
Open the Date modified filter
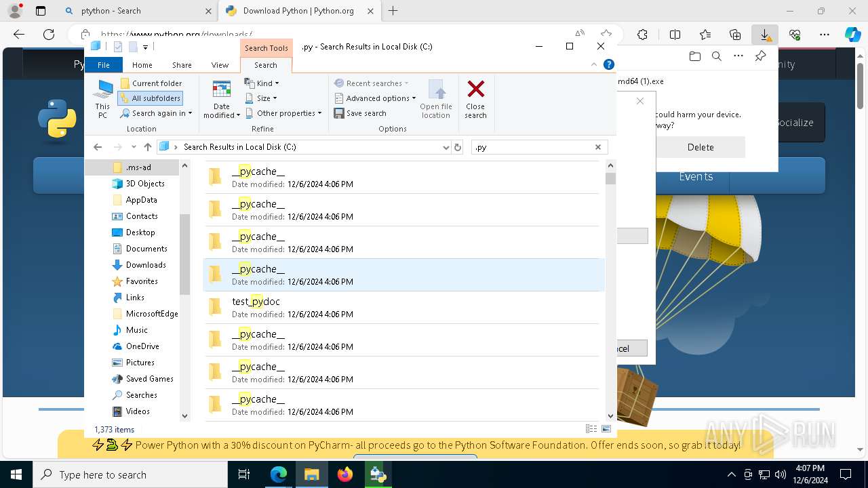point(222,99)
